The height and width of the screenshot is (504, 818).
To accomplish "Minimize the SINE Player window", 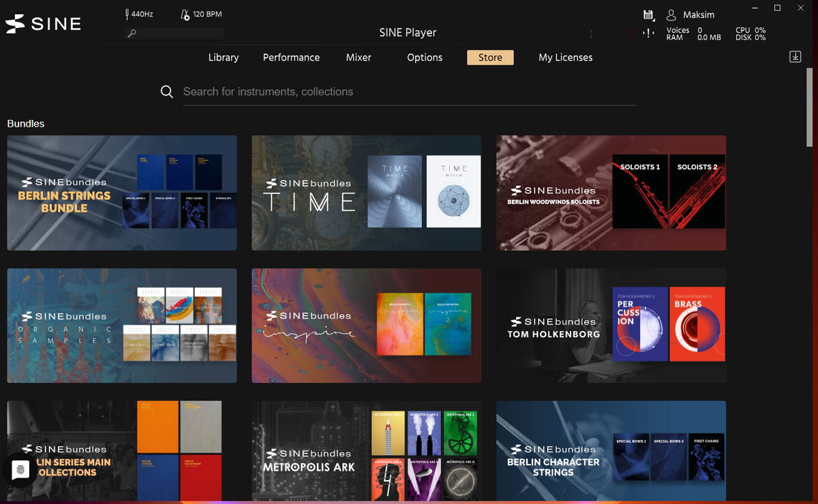I will click(755, 7).
